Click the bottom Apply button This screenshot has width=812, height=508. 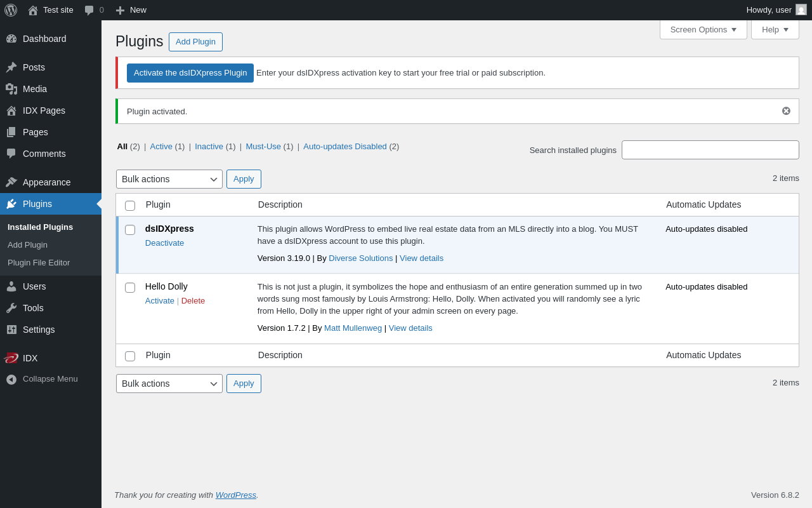point(244,384)
